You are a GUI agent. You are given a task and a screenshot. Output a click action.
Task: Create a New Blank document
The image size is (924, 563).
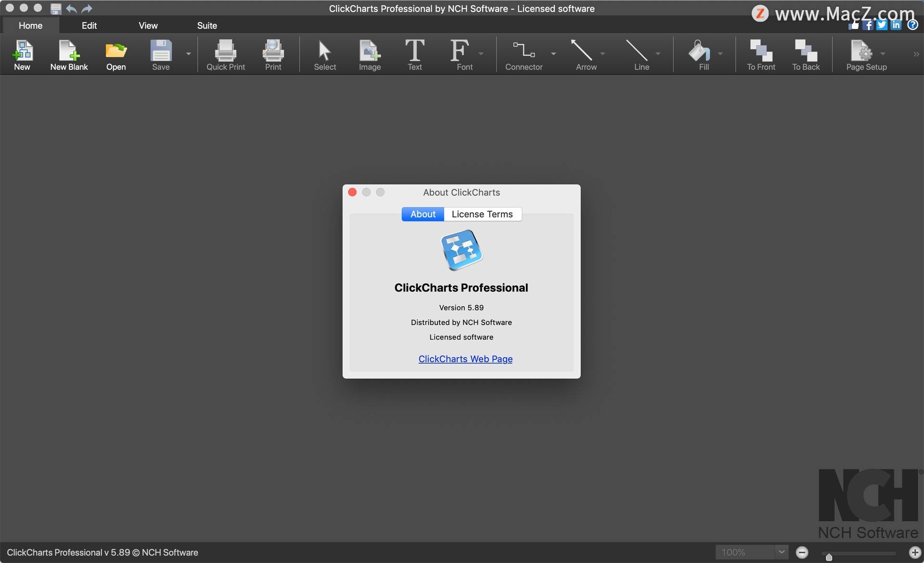coord(69,54)
